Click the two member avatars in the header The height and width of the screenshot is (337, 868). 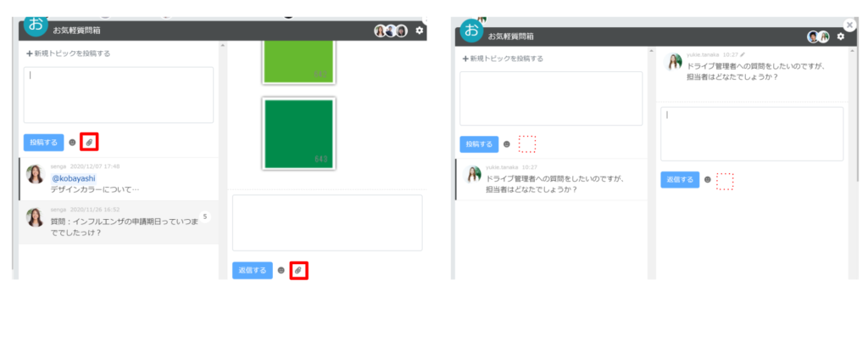click(818, 37)
